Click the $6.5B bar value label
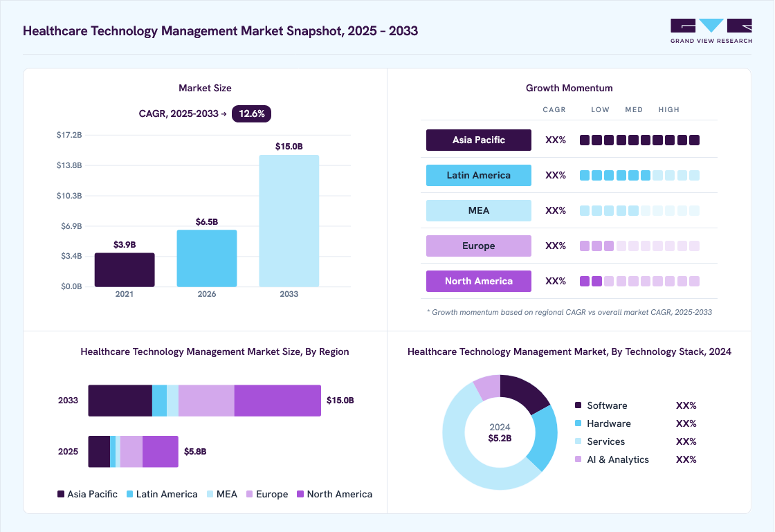 [x=207, y=222]
